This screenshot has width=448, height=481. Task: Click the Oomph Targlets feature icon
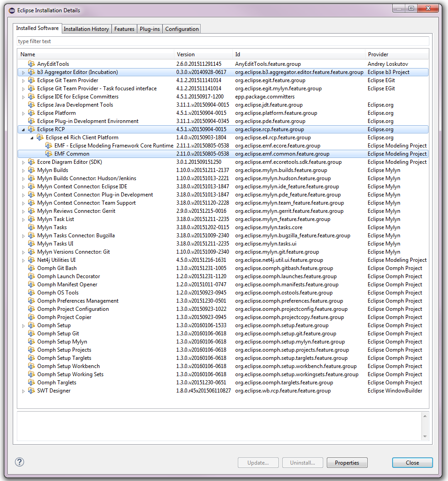click(31, 383)
